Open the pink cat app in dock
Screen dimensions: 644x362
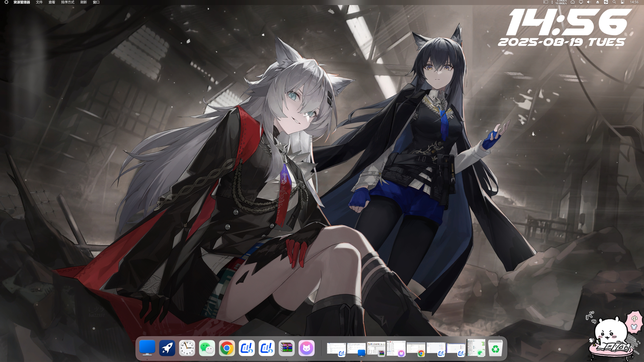pos(306,348)
